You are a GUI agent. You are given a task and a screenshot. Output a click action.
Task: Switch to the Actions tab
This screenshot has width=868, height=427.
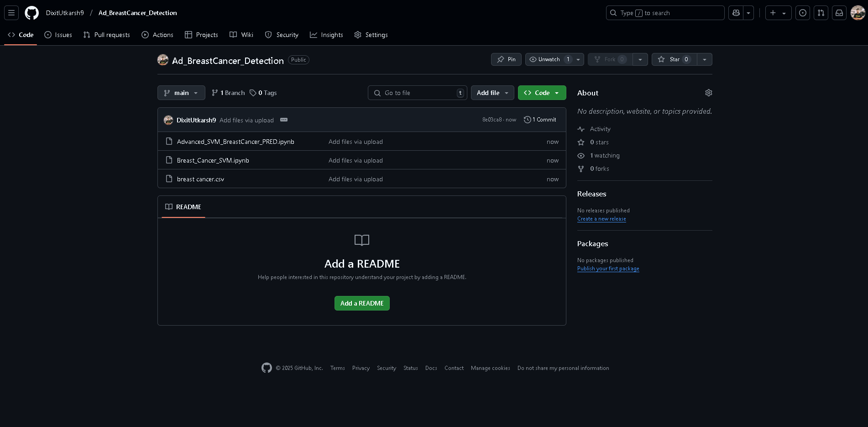pos(157,35)
